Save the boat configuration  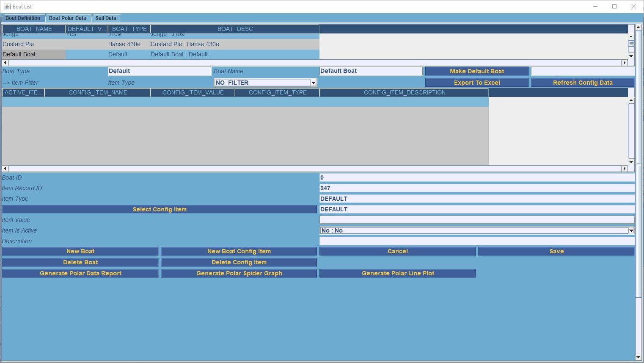click(x=556, y=251)
